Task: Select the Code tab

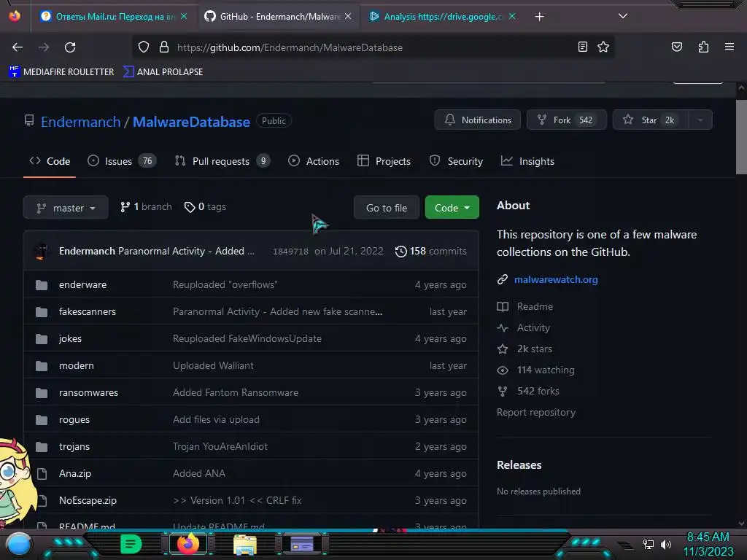Action: [50, 161]
